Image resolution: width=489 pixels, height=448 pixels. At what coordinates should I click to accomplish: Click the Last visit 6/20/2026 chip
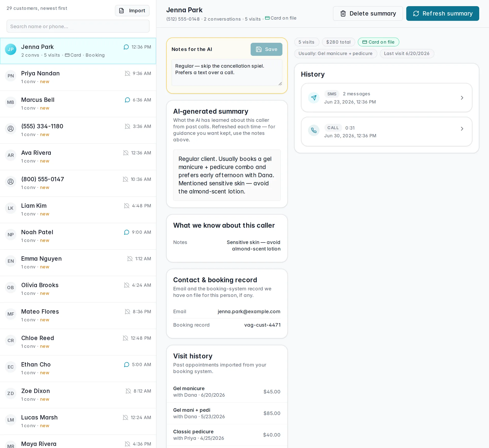point(407,53)
